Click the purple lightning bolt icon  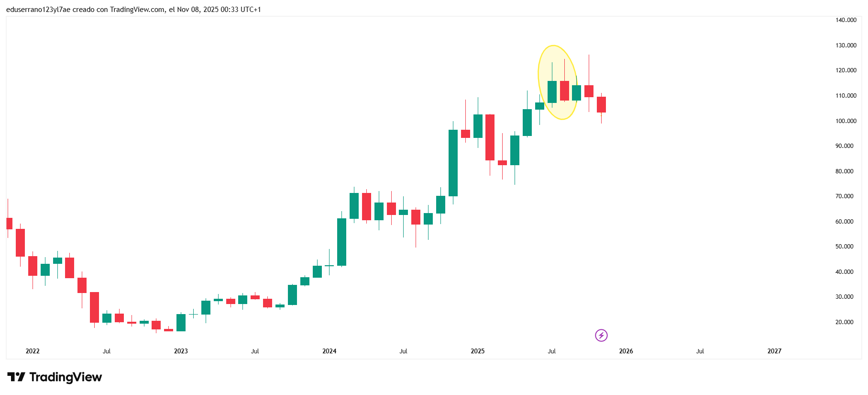point(601,335)
